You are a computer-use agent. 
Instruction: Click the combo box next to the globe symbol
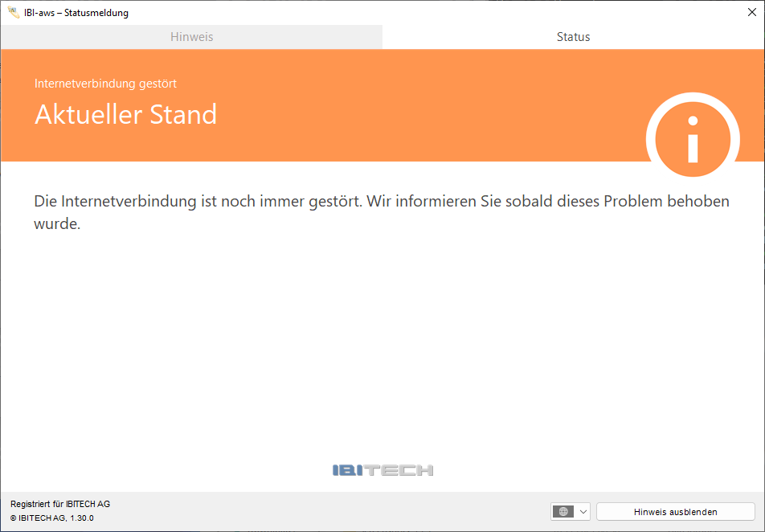click(x=571, y=511)
